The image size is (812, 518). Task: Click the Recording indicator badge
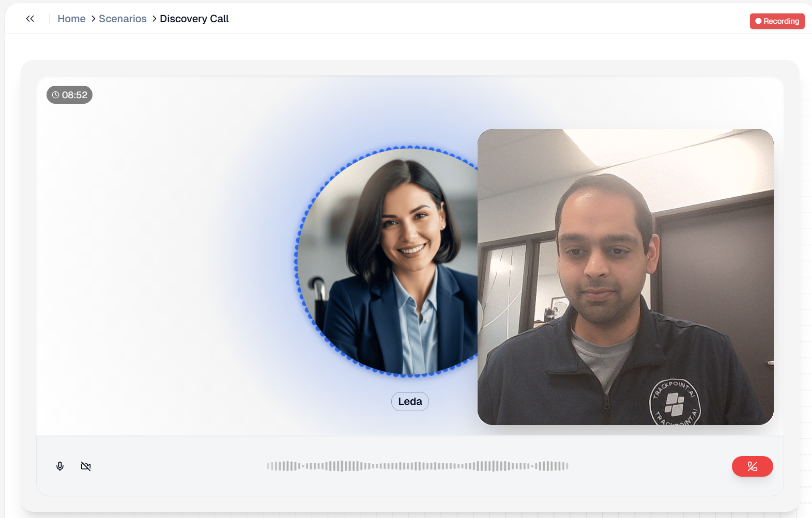(777, 21)
